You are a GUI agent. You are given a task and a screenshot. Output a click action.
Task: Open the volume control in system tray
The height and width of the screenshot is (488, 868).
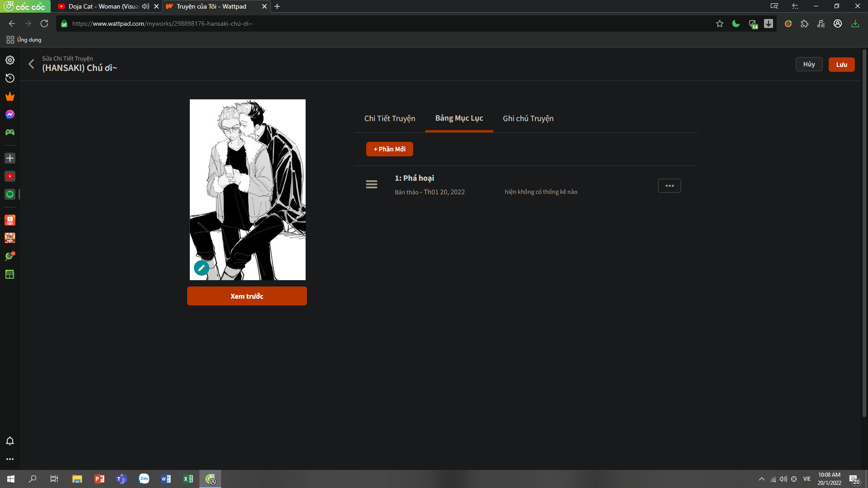(783, 479)
